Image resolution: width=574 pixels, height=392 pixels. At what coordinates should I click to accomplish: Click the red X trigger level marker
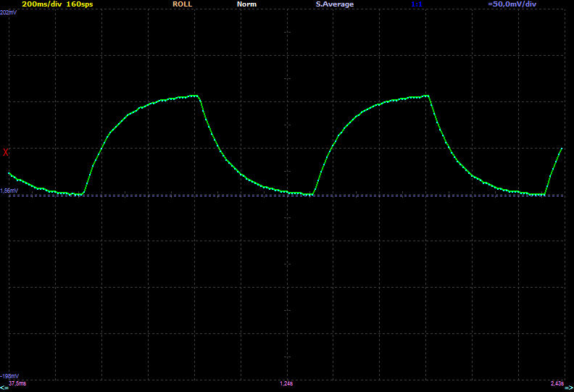click(6, 152)
